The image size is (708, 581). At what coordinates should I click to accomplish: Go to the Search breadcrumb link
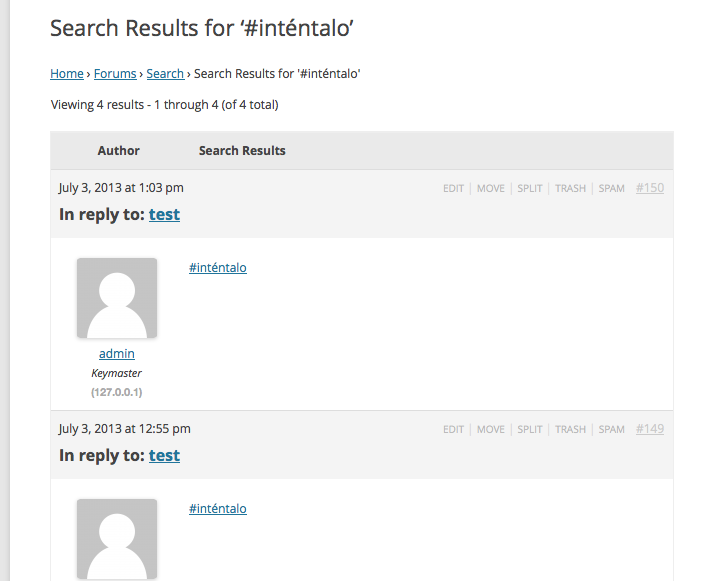coord(165,73)
